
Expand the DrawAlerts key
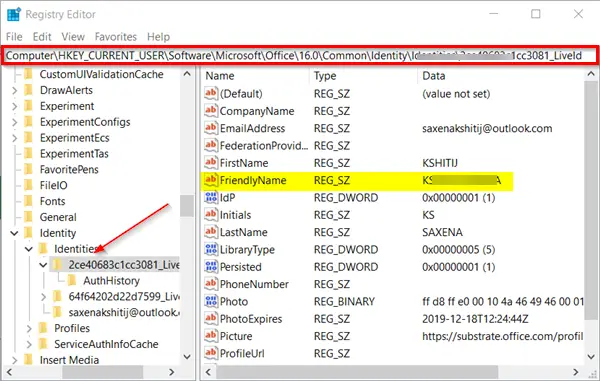pos(15,90)
